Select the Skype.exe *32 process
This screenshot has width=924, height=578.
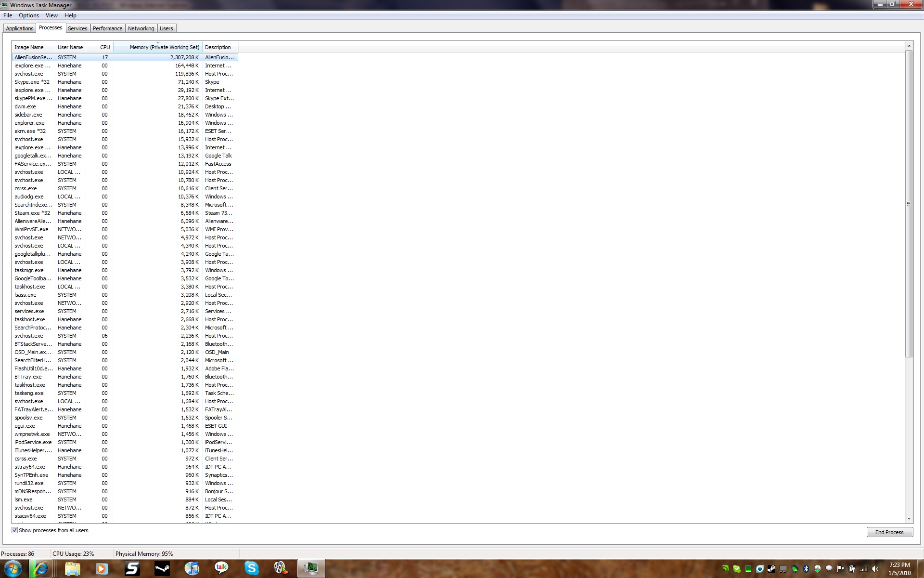125,82
